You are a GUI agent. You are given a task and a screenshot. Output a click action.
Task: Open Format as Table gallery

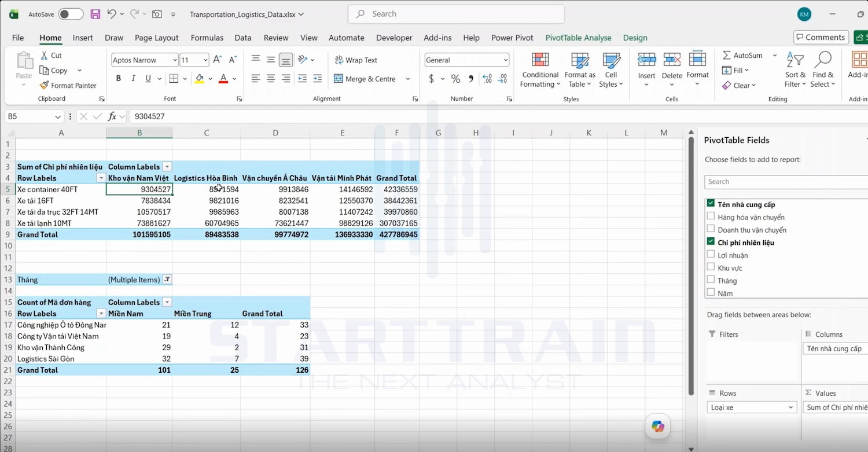(x=580, y=70)
